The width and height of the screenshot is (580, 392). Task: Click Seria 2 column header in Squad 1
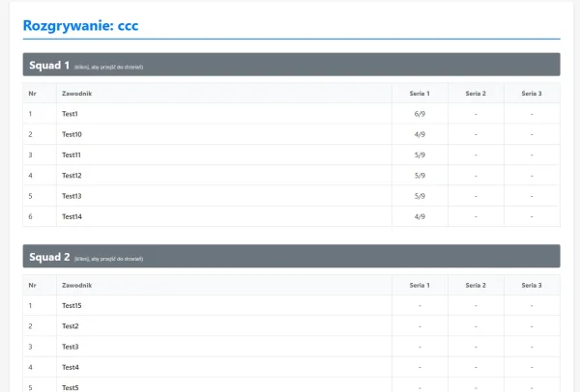click(476, 94)
